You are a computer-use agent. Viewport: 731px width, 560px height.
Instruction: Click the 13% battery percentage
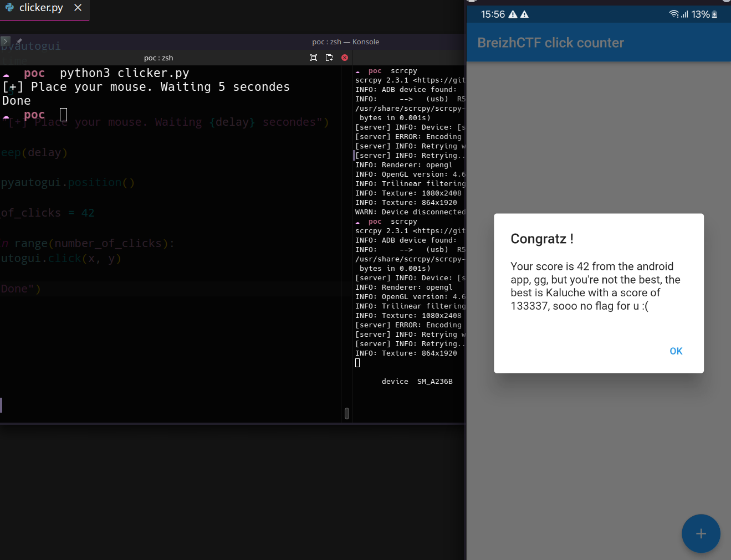[701, 14]
